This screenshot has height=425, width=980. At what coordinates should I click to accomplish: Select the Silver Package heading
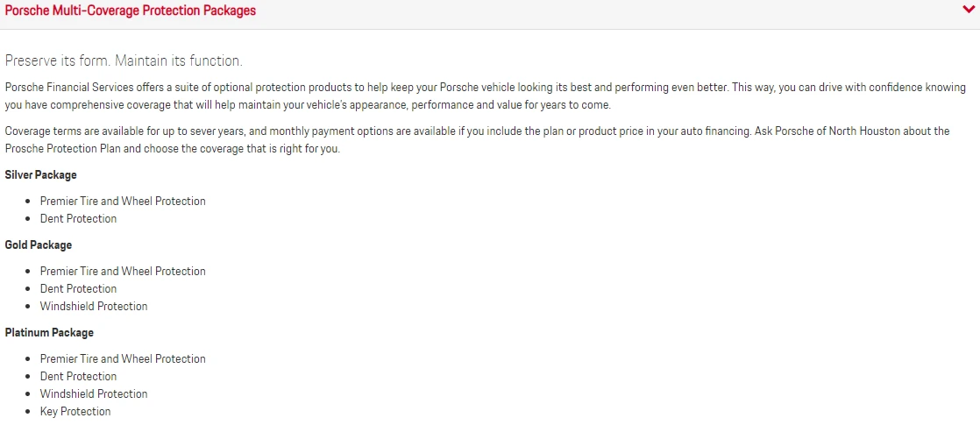click(x=40, y=175)
